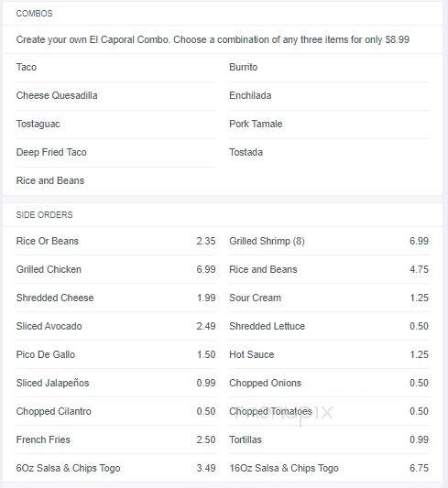Click the Grilled Chicken side order
Image resolution: width=448 pixels, height=488 pixels.
[x=115, y=269]
